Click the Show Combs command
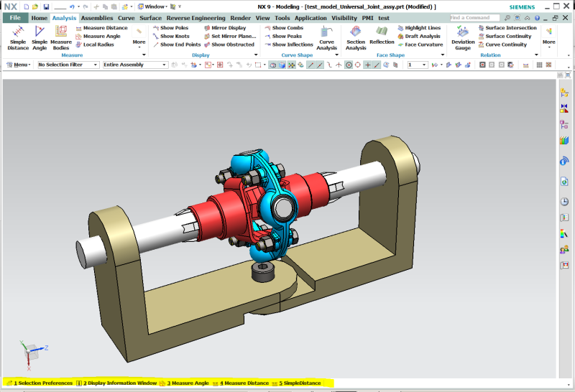 coord(284,28)
